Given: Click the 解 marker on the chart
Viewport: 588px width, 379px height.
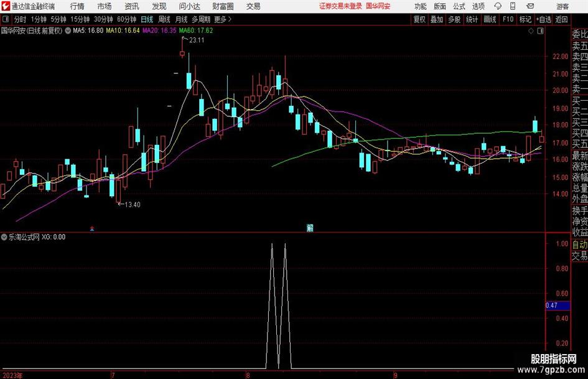Looking at the screenshot, I should coord(310,228).
